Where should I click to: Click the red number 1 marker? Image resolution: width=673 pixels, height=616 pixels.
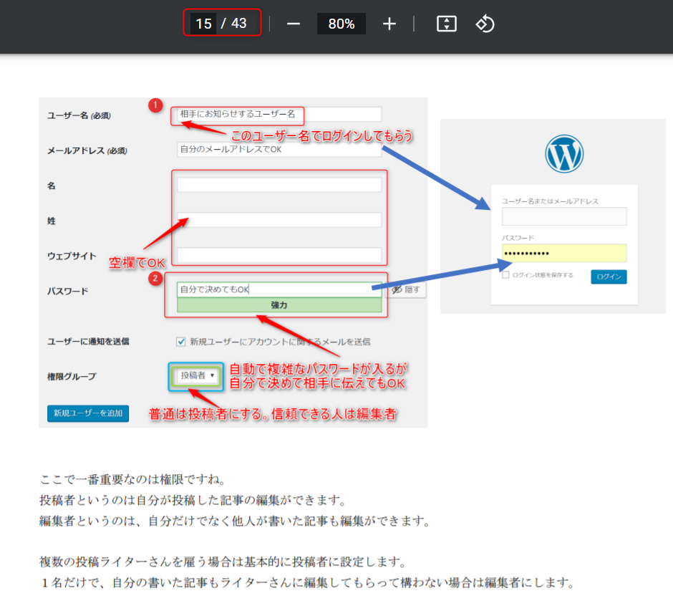coord(155,105)
